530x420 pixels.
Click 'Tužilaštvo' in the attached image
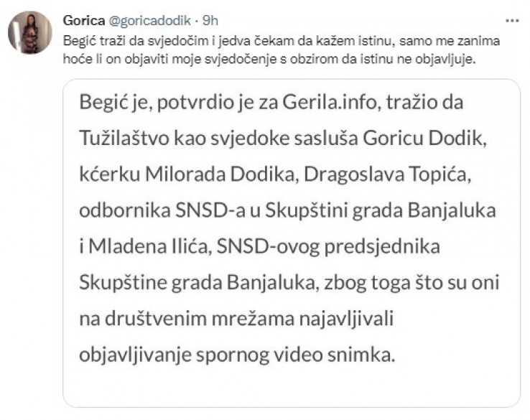[124, 138]
